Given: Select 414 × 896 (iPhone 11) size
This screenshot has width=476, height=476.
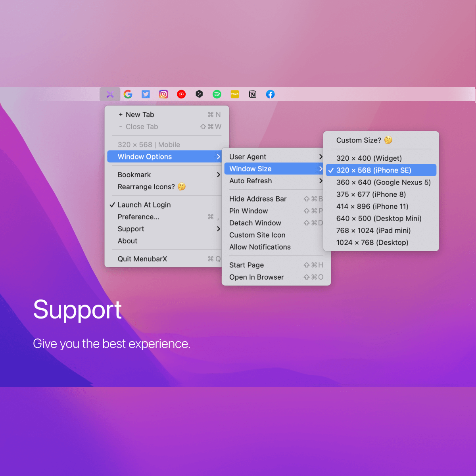Looking at the screenshot, I should [381, 206].
